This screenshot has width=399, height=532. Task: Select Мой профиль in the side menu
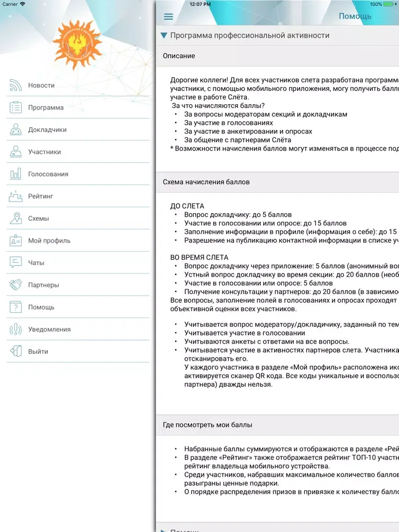[x=78, y=240]
